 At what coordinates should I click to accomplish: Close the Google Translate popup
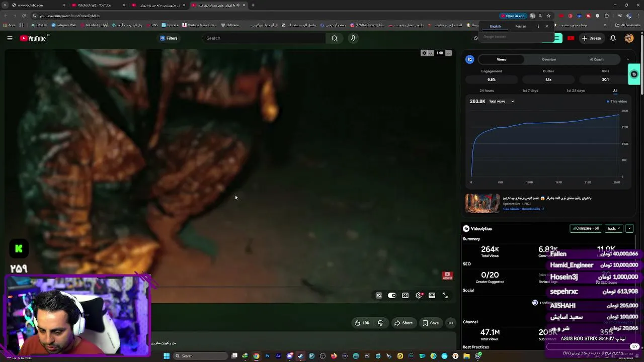547,26
